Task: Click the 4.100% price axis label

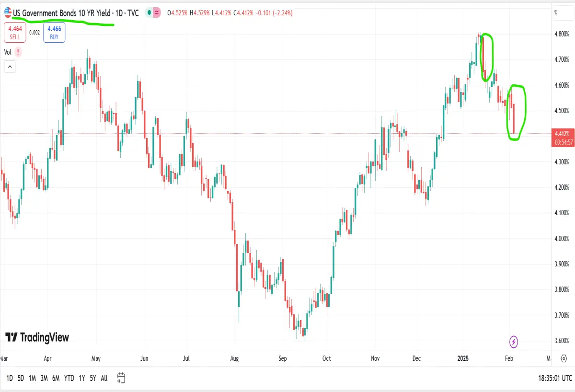Action: coord(562,213)
